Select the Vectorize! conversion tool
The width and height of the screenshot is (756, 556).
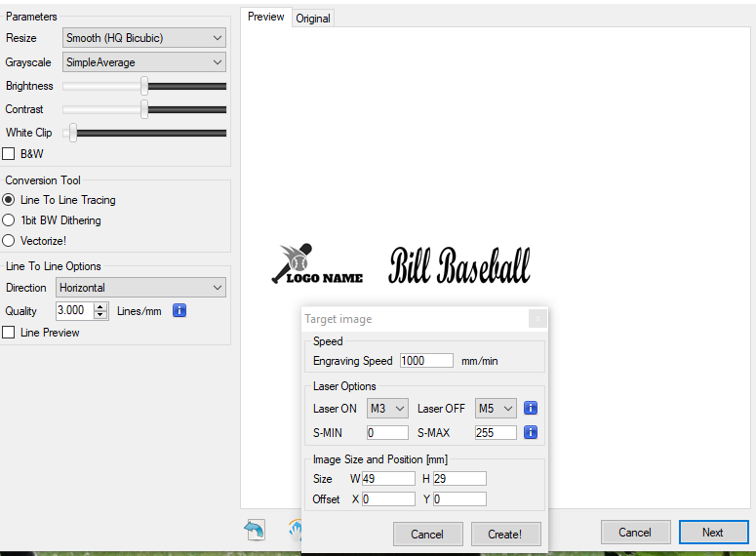point(9,241)
